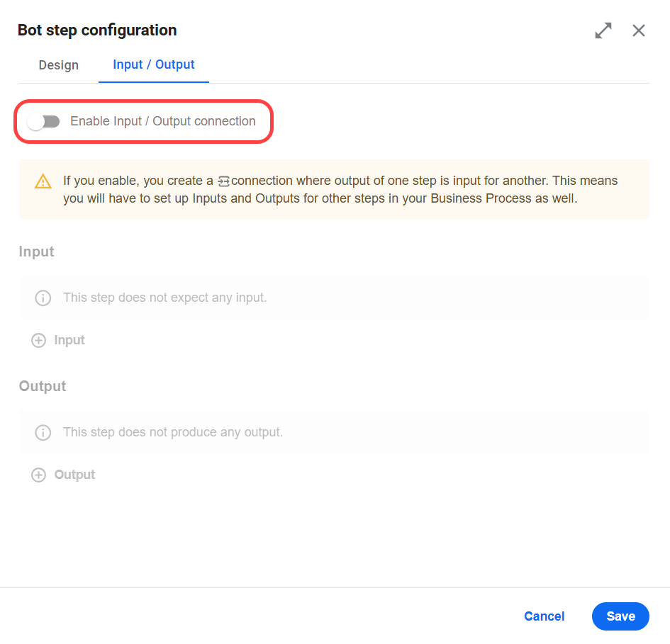Click the 'Input' add button label
Image resolution: width=670 pixels, height=644 pixels.
pos(69,340)
